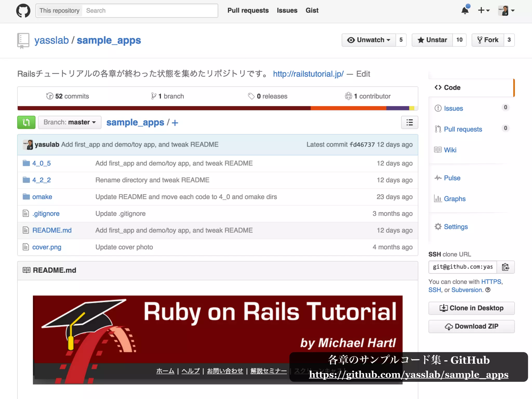The height and width of the screenshot is (399, 532).
Task: Open the 52 commits history
Action: [x=68, y=96]
